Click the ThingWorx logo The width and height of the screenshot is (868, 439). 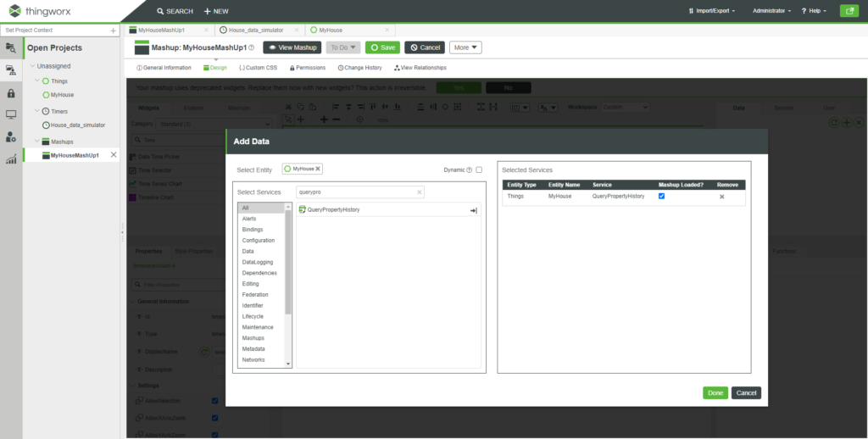click(x=40, y=11)
